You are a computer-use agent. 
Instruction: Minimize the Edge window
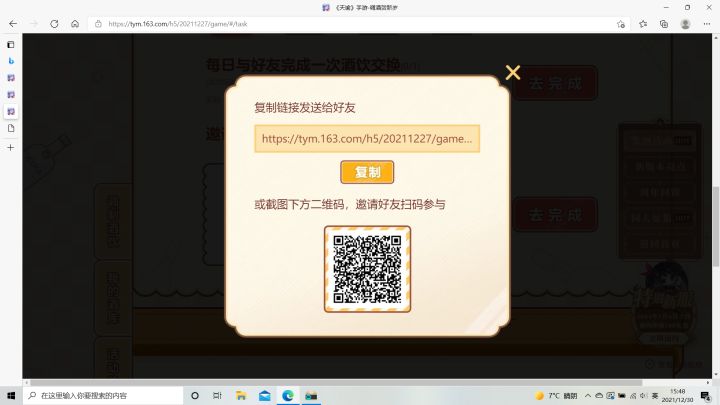pyautogui.click(x=666, y=7)
